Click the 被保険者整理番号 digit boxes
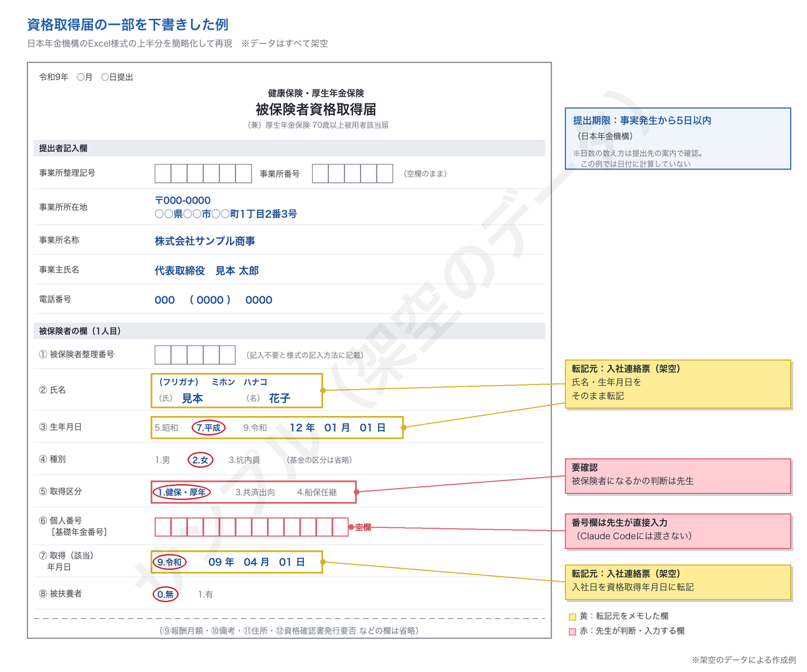 pos(195,355)
